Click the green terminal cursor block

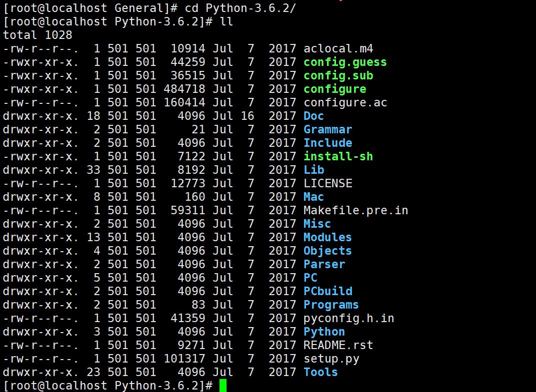[223, 386]
